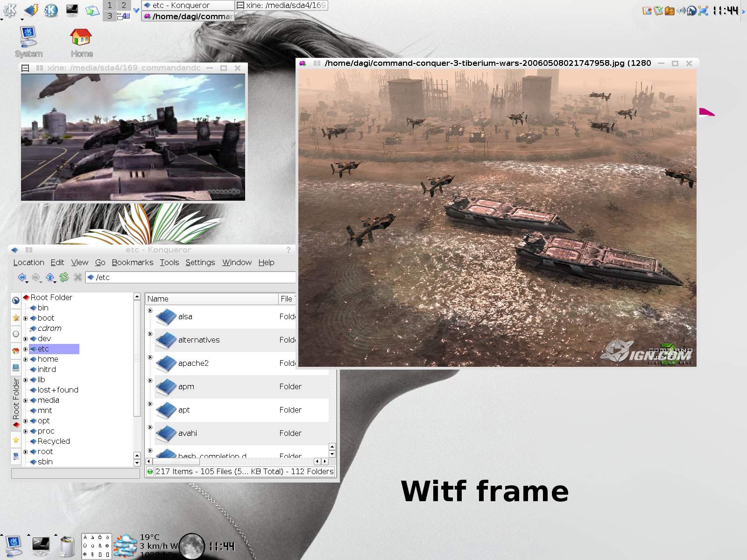The image size is (747, 560).
Task: Open the Edit menu in Konqueror
Action: [x=57, y=262]
